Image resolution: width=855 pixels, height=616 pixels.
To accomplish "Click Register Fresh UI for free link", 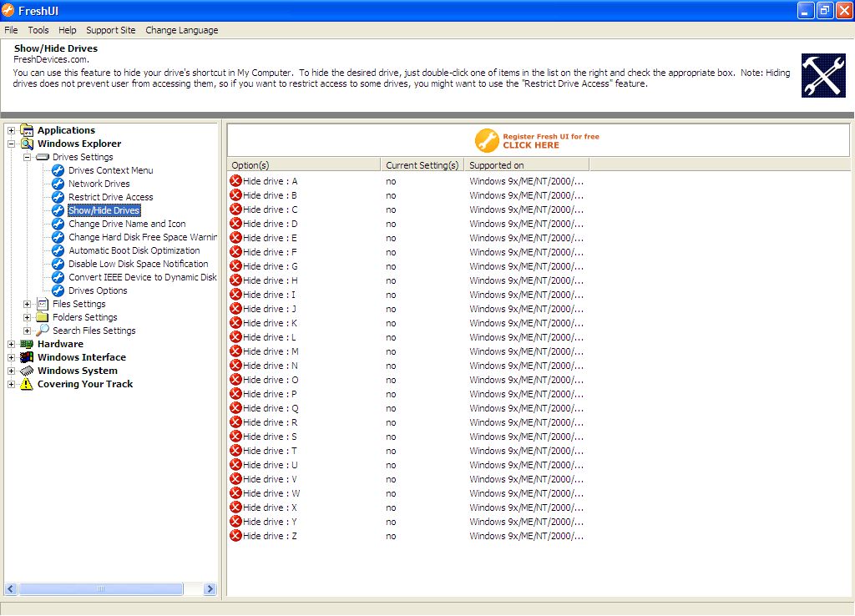I will 551,140.
